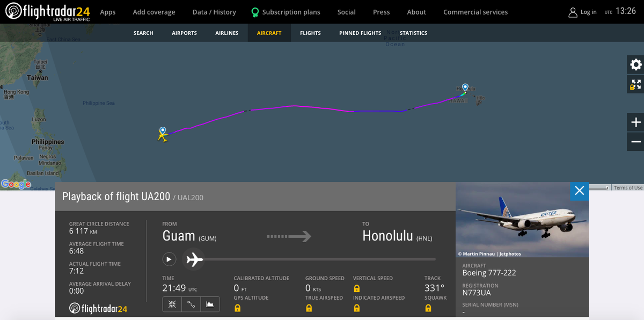Click the airplane handle on playback slider
The image size is (644, 320).
[x=194, y=260]
